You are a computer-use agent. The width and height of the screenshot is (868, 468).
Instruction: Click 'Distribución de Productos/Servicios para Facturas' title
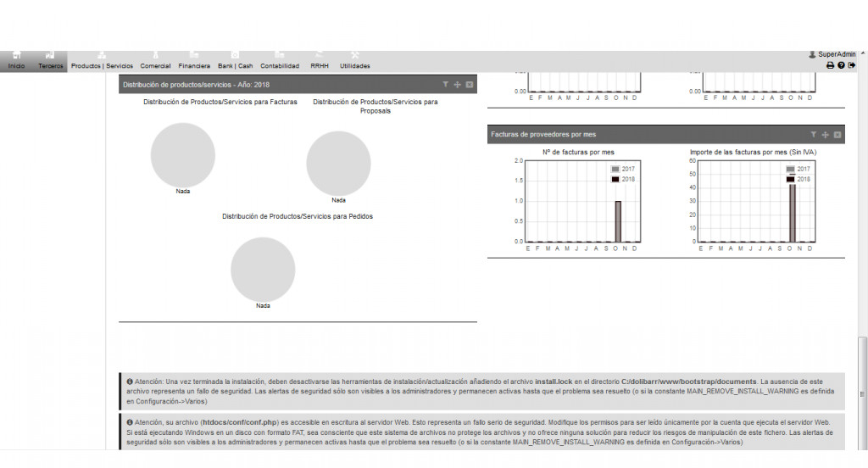(x=220, y=102)
